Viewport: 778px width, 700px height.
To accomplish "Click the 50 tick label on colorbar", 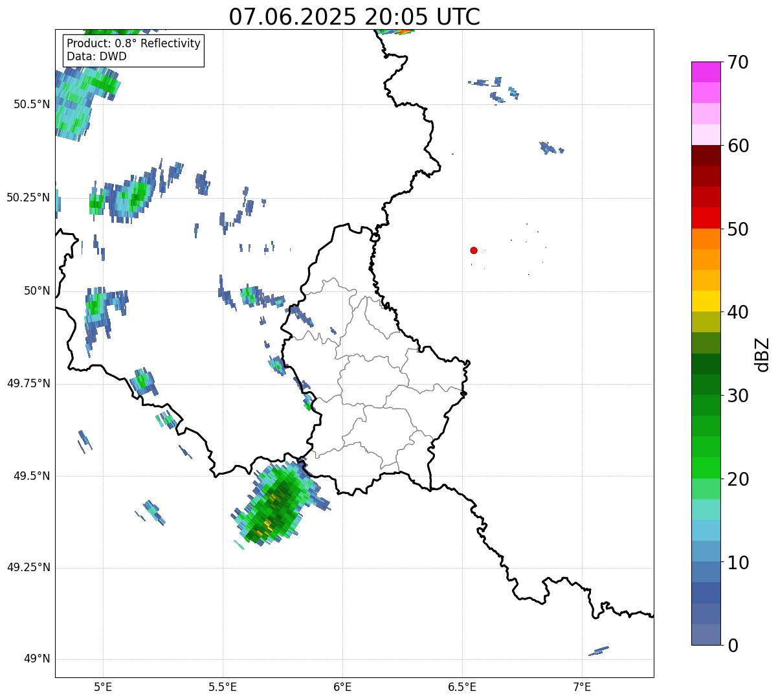I will (738, 229).
